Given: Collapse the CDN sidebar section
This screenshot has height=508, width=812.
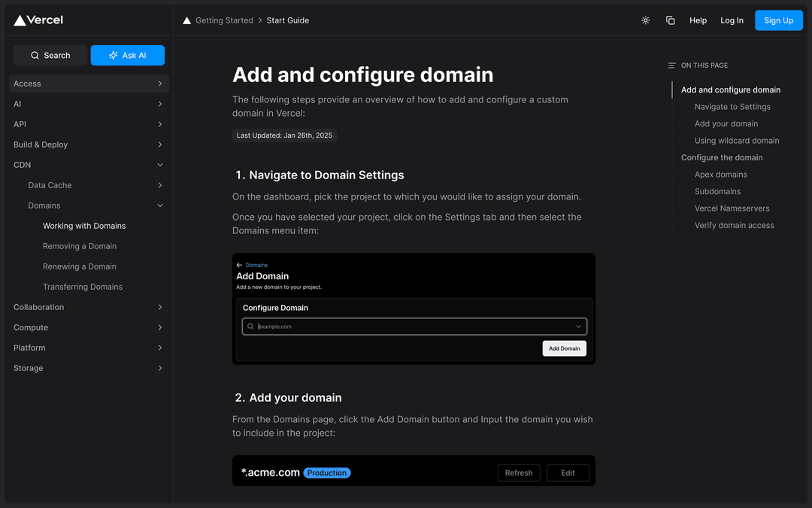Looking at the screenshot, I should (x=89, y=165).
